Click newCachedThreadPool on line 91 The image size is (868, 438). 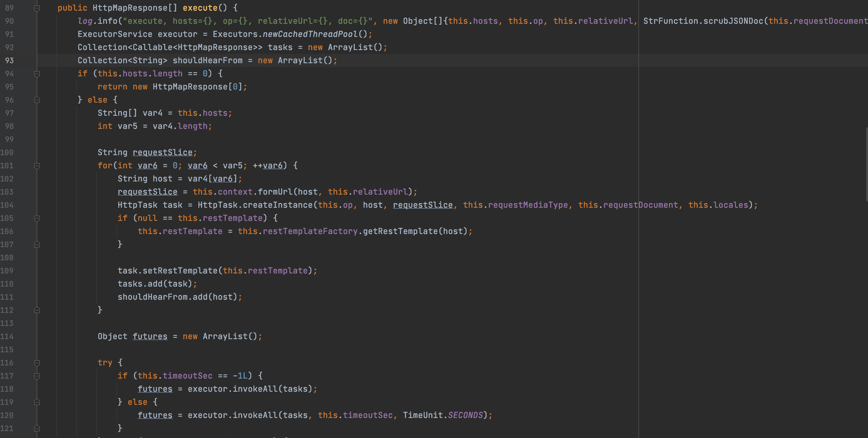(x=310, y=34)
